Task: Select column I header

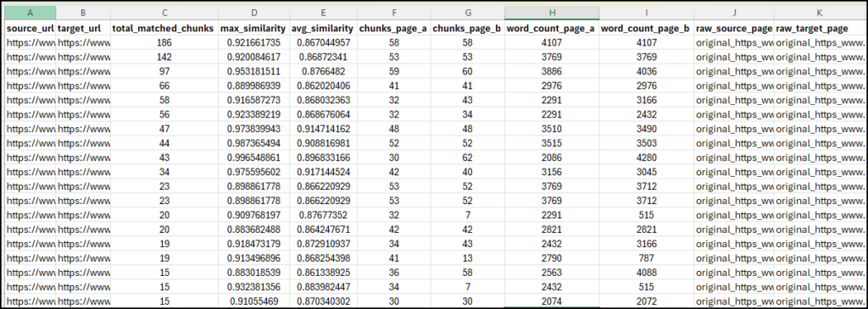Action: (647, 14)
